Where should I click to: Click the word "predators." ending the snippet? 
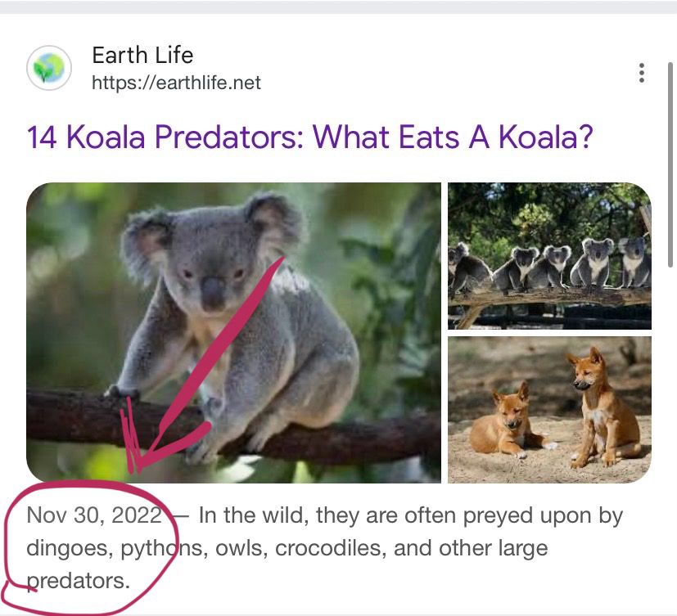click(79, 580)
